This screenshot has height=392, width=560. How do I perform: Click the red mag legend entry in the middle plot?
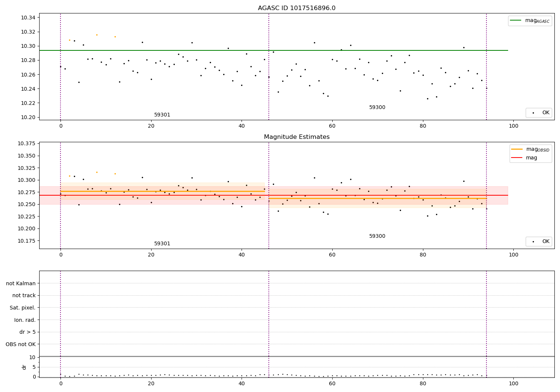pos(525,158)
